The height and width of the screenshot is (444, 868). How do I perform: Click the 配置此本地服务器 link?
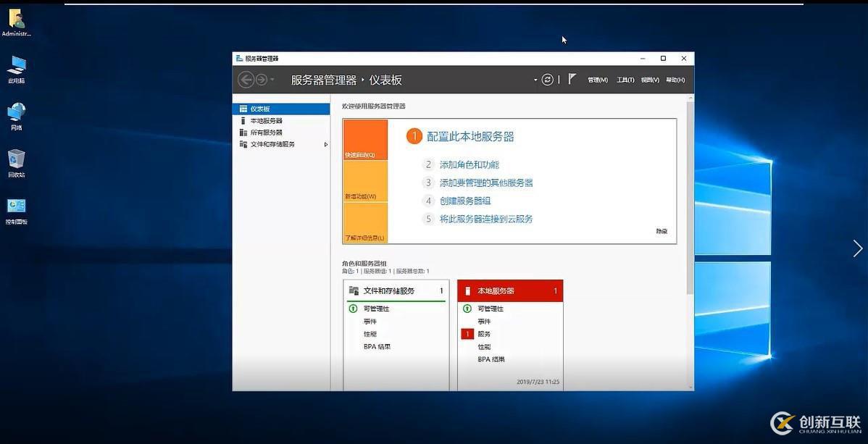(470, 137)
